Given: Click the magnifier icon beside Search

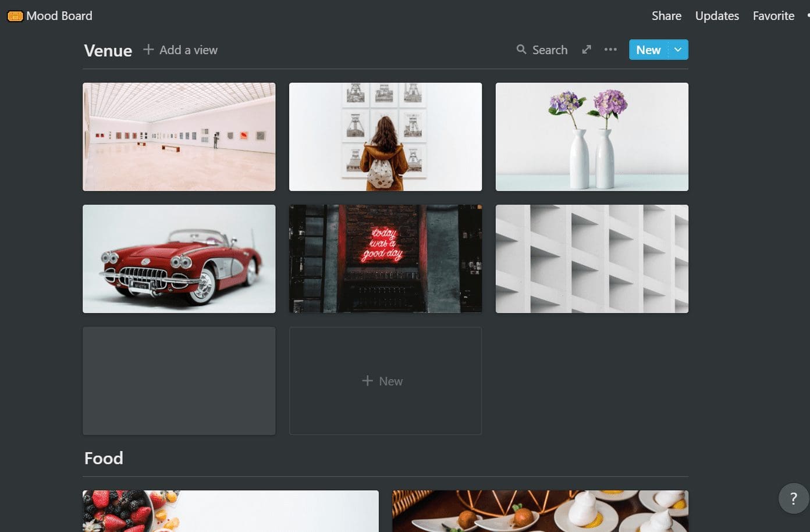Looking at the screenshot, I should [x=522, y=49].
